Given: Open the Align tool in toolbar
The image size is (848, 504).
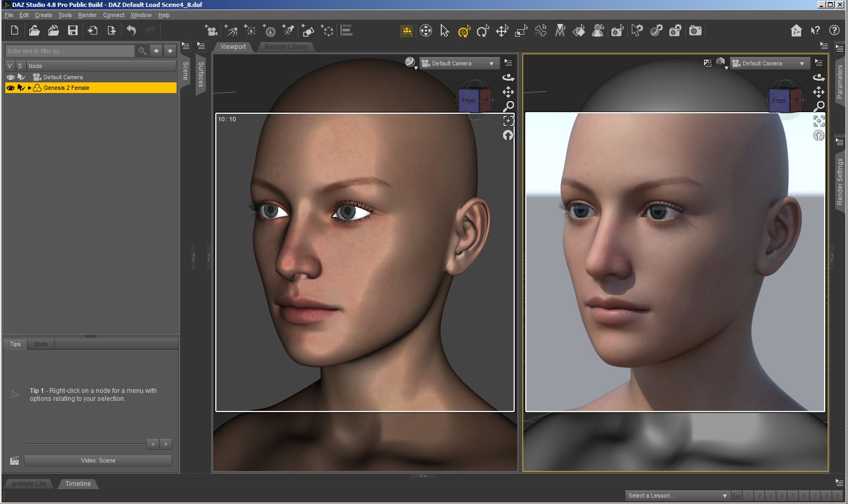Looking at the screenshot, I should pos(347,31).
